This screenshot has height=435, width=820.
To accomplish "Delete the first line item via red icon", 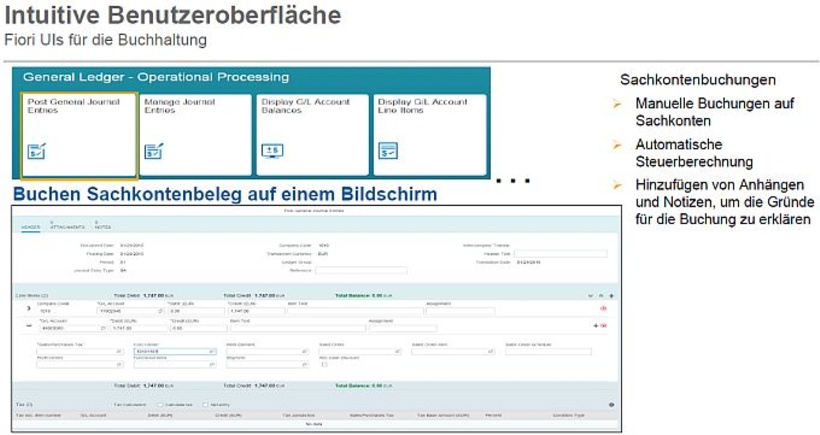I will 603,308.
